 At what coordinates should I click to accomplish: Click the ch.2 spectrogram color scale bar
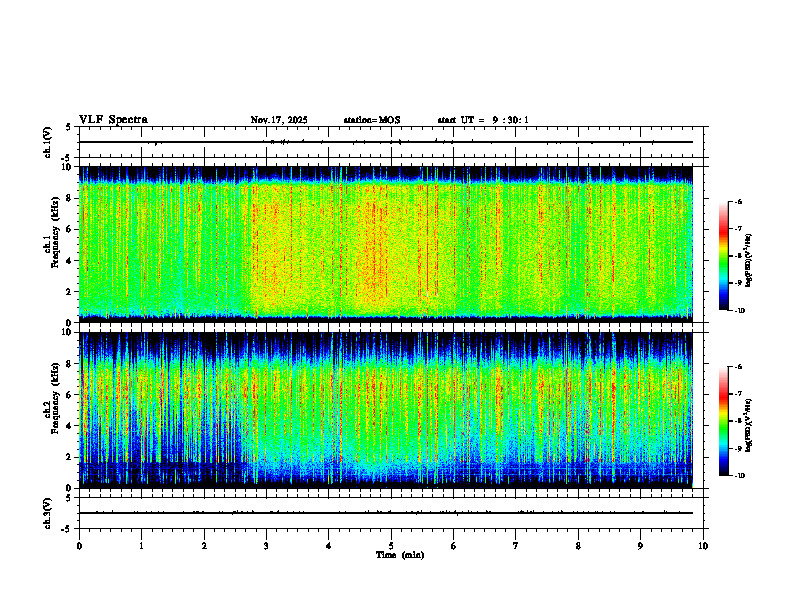[723, 421]
